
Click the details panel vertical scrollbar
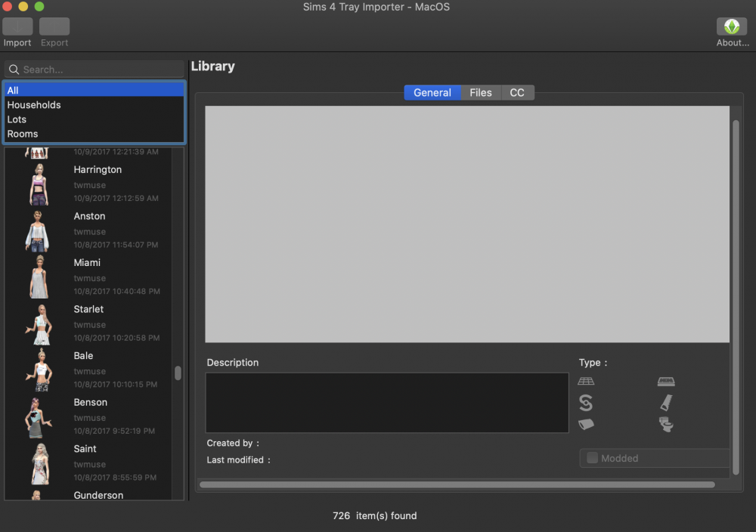point(736,297)
